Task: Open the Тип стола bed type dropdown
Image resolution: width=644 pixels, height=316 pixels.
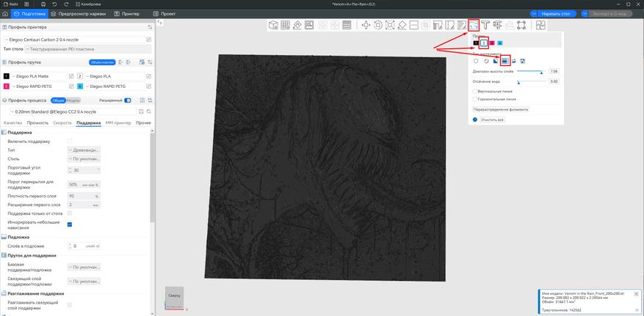Action: [x=88, y=49]
